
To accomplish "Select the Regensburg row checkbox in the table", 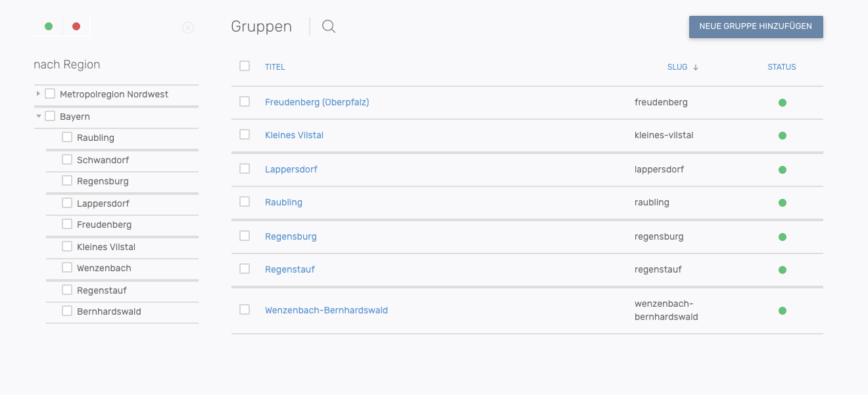I will pyautogui.click(x=245, y=236).
